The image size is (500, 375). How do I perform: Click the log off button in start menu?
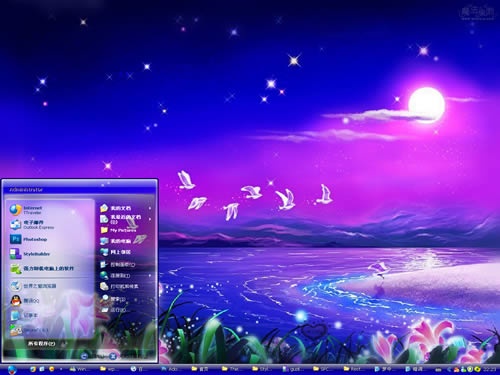(x=84, y=356)
